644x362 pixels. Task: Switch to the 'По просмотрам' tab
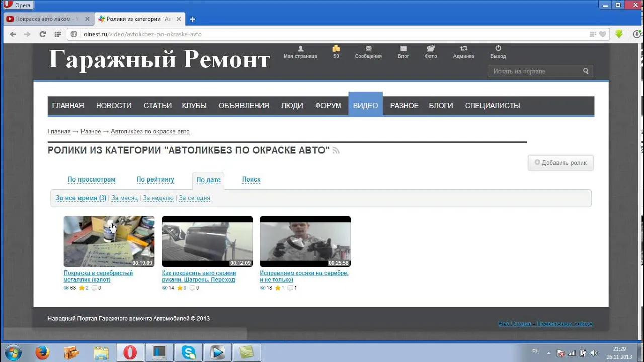click(92, 179)
